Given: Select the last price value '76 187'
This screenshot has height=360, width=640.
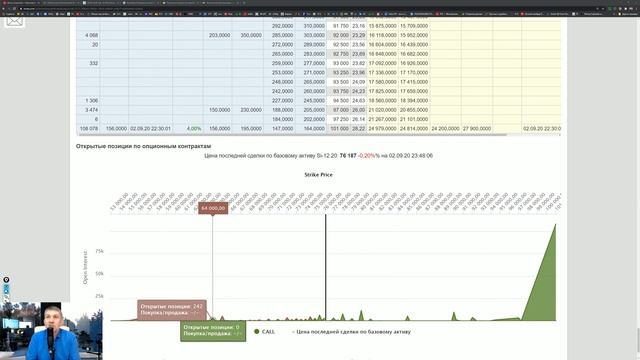Looking at the screenshot, I should coord(348,156).
